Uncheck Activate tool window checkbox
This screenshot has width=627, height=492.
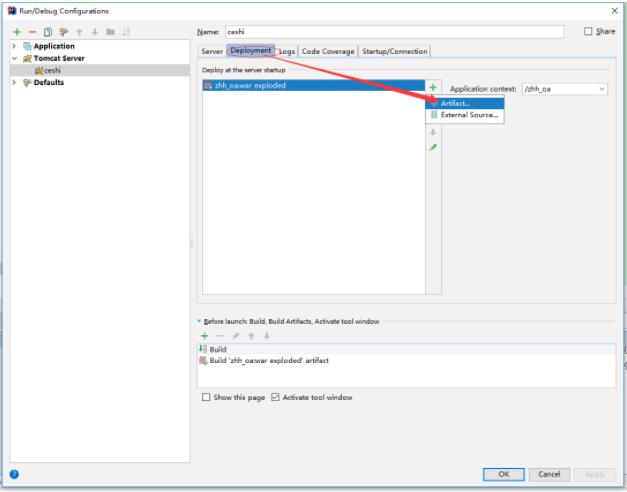tap(275, 397)
